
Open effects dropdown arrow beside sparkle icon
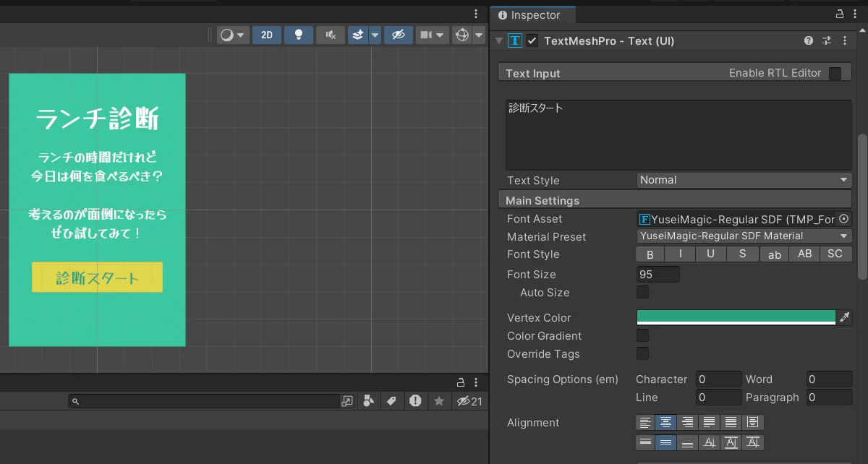(x=375, y=35)
